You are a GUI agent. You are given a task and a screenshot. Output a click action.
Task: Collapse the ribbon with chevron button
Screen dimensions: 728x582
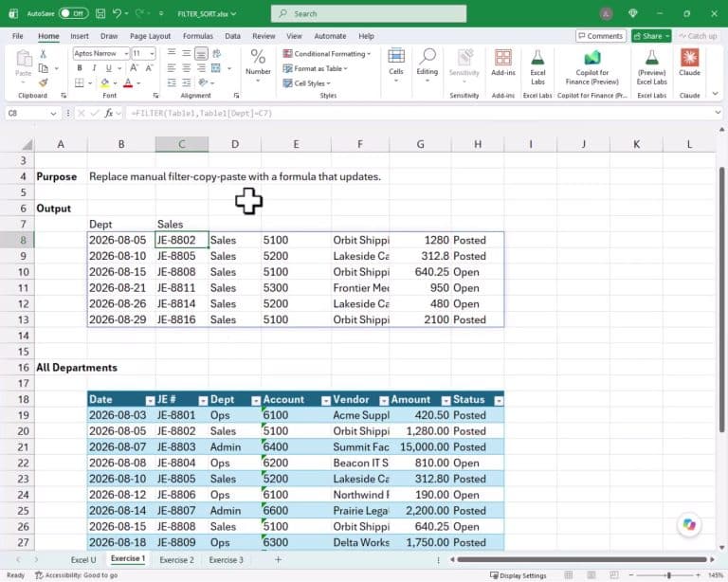715,94
